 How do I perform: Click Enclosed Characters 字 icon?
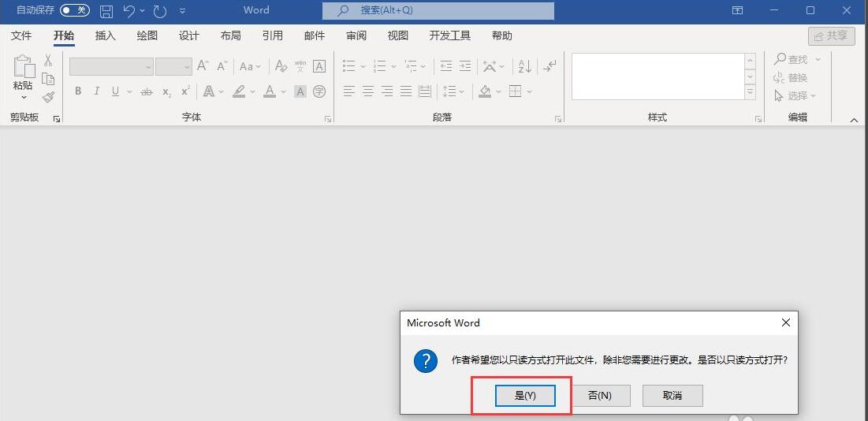pyautogui.click(x=319, y=91)
